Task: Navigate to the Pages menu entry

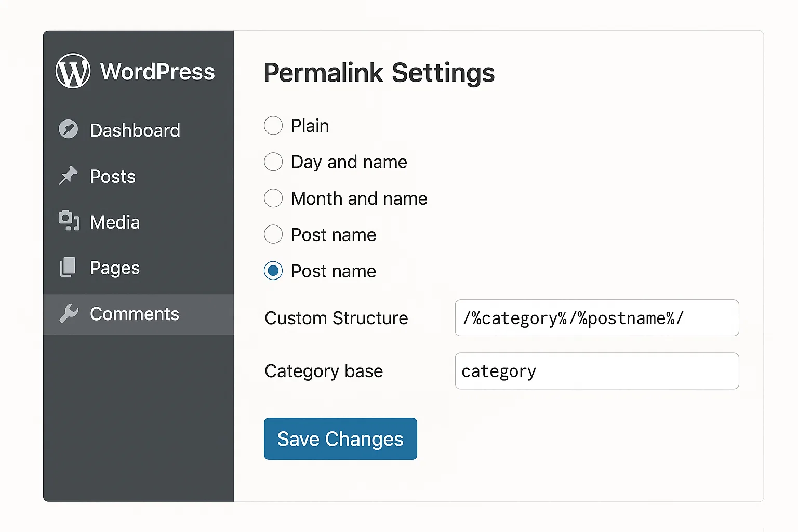Action: tap(114, 268)
